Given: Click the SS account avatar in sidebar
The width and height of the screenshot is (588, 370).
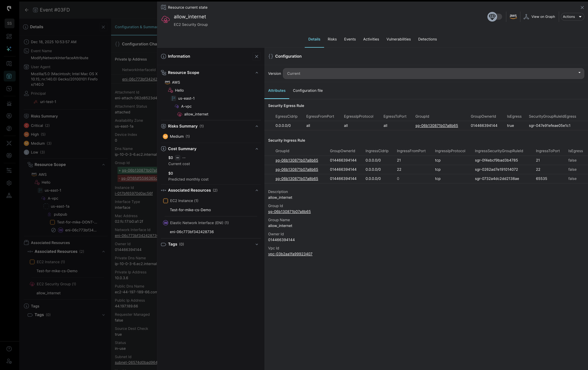Looking at the screenshot, I should pyautogui.click(x=9, y=23).
